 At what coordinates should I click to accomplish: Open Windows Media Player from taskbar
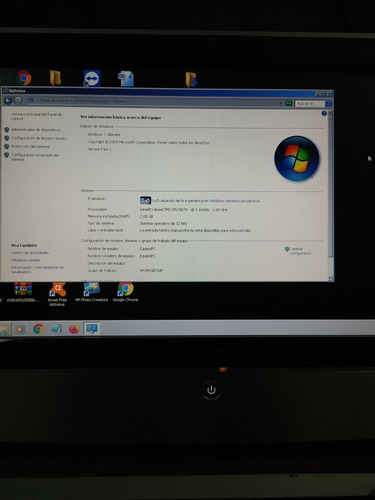point(20,329)
